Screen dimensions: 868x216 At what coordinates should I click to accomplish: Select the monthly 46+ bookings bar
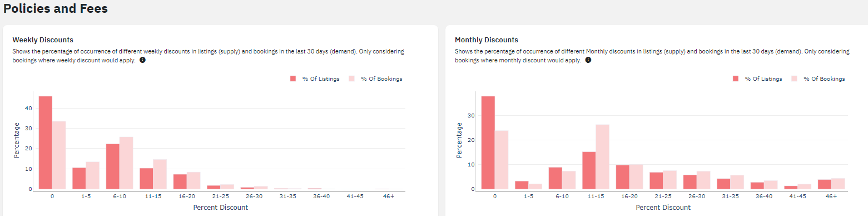tap(838, 184)
